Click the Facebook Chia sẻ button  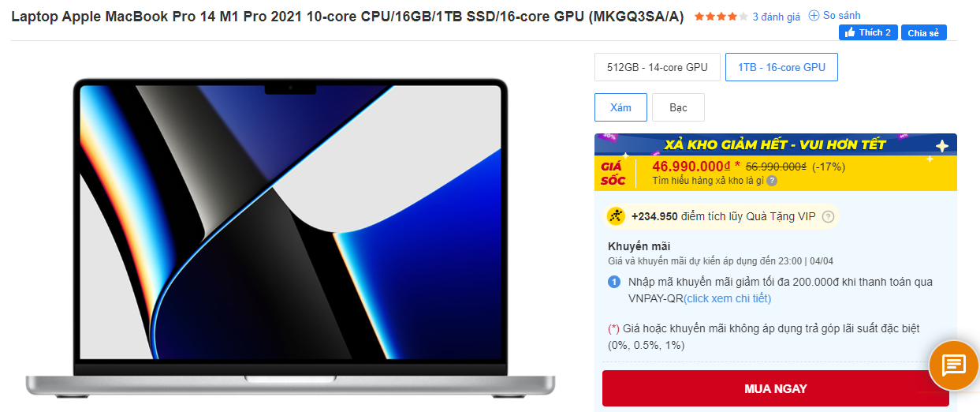923,32
